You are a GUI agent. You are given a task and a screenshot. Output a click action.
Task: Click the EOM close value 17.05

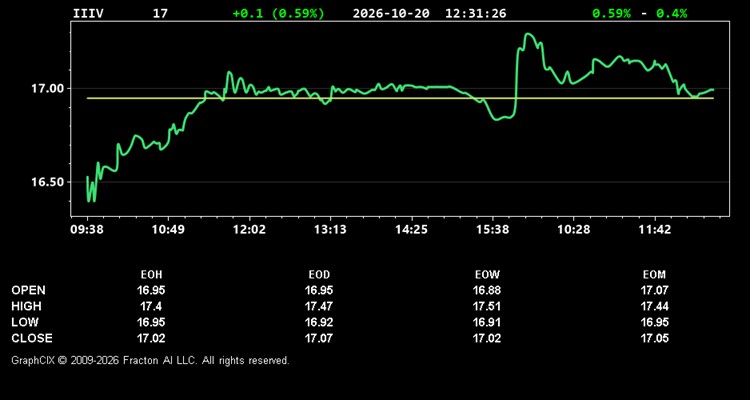pos(654,338)
